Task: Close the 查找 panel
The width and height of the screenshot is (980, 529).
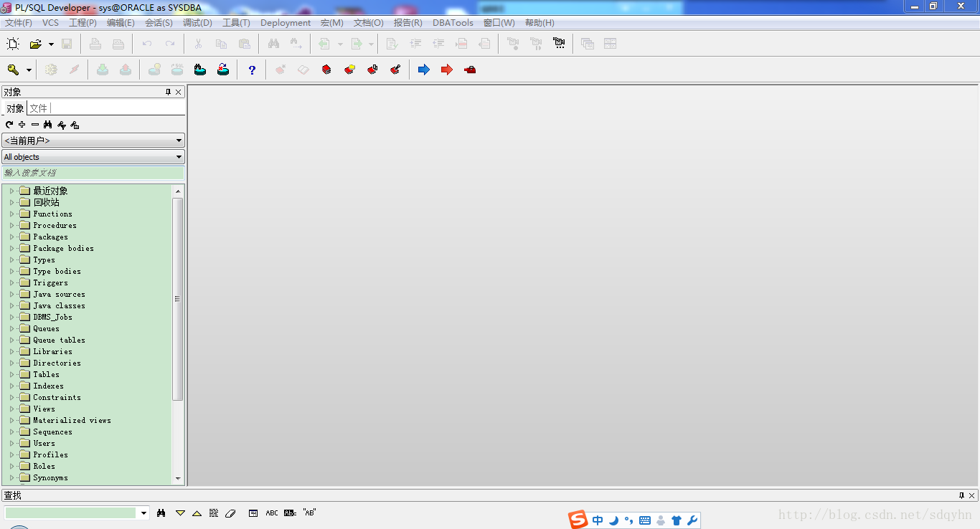Action: click(972, 495)
